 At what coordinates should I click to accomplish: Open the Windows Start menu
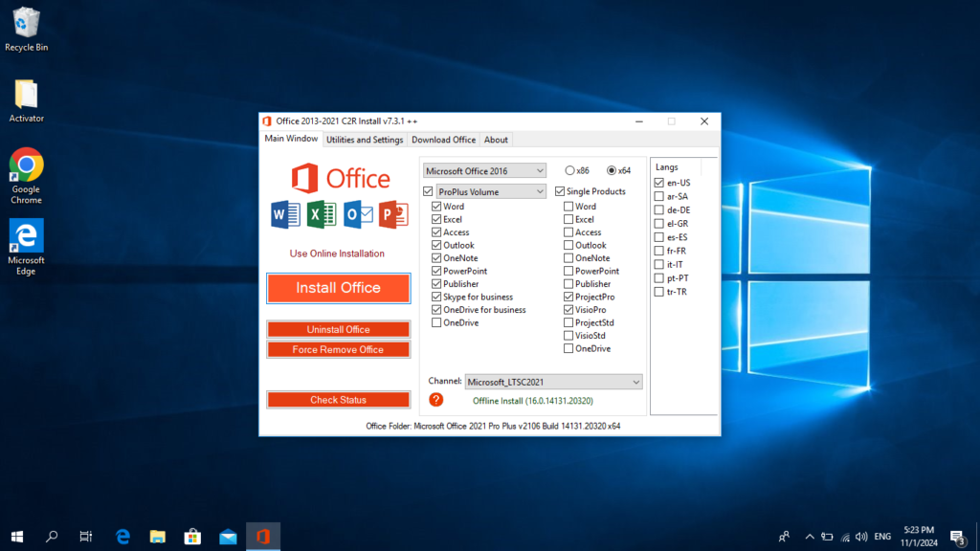pos(17,537)
